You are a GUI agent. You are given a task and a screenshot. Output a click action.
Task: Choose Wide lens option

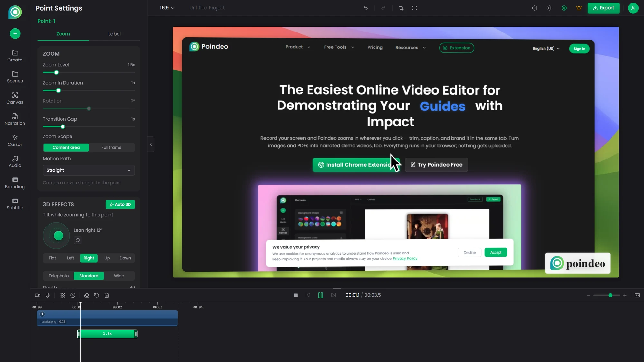tap(119, 276)
